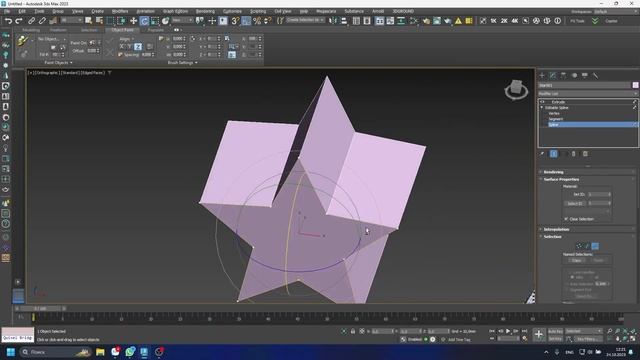
Task: Activate the Select and Link tool
Action: 31,21
